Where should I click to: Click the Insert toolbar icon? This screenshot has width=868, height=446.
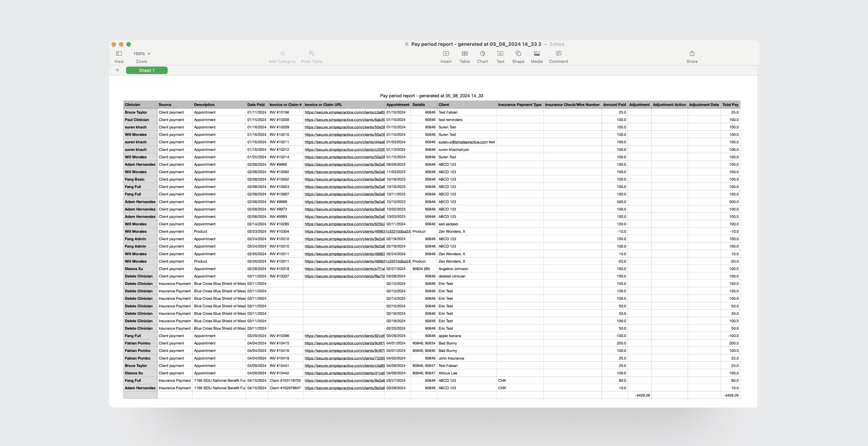[446, 54]
